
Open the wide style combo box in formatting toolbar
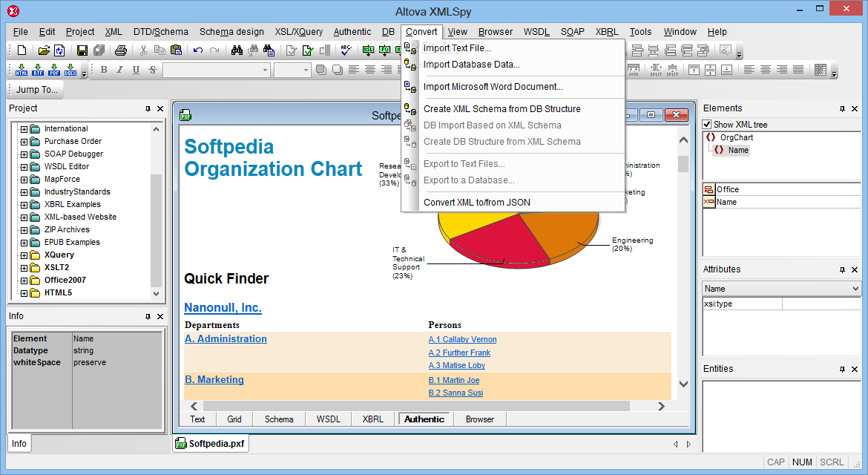[x=216, y=70]
